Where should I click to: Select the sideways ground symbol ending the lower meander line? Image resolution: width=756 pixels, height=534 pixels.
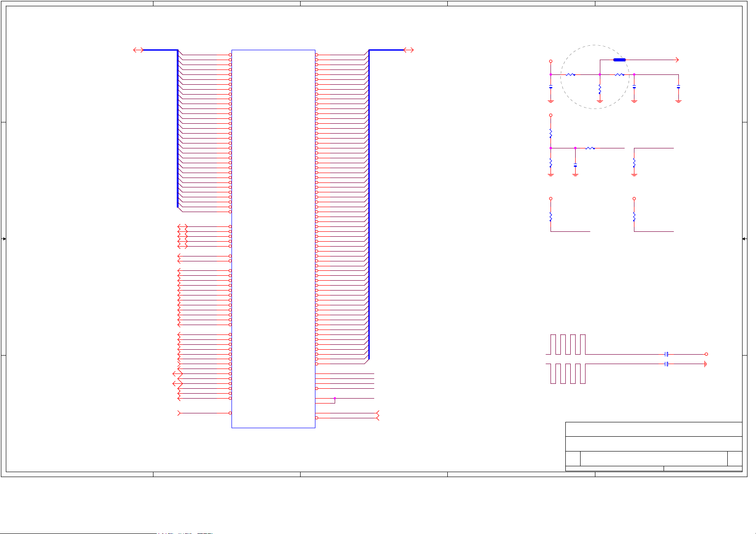click(x=706, y=364)
